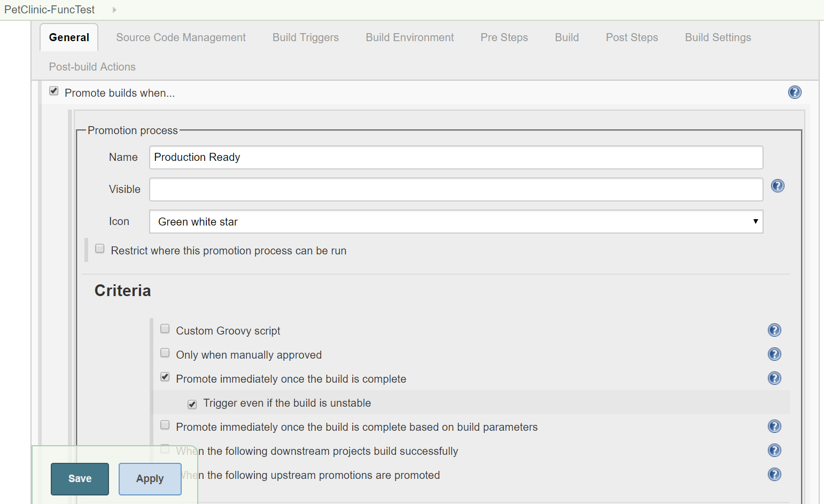Viewport: 824px width, 504px height.
Task: Open the Icon dropdown showing Green white star
Action: click(x=456, y=222)
